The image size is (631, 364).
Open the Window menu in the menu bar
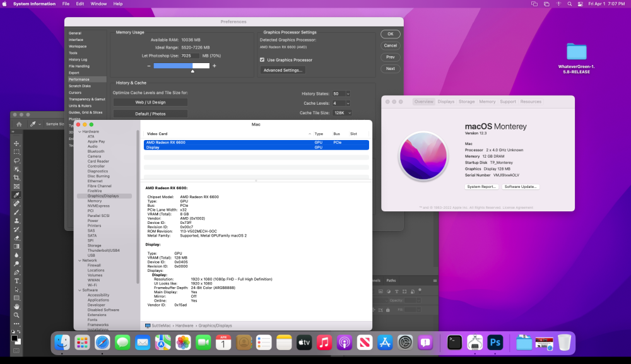click(x=98, y=4)
